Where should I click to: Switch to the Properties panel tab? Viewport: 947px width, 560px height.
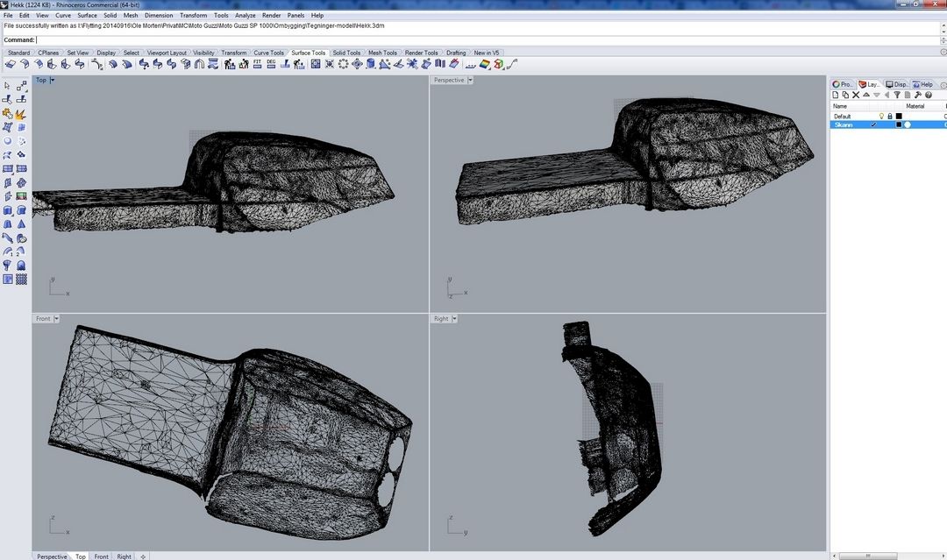[843, 84]
